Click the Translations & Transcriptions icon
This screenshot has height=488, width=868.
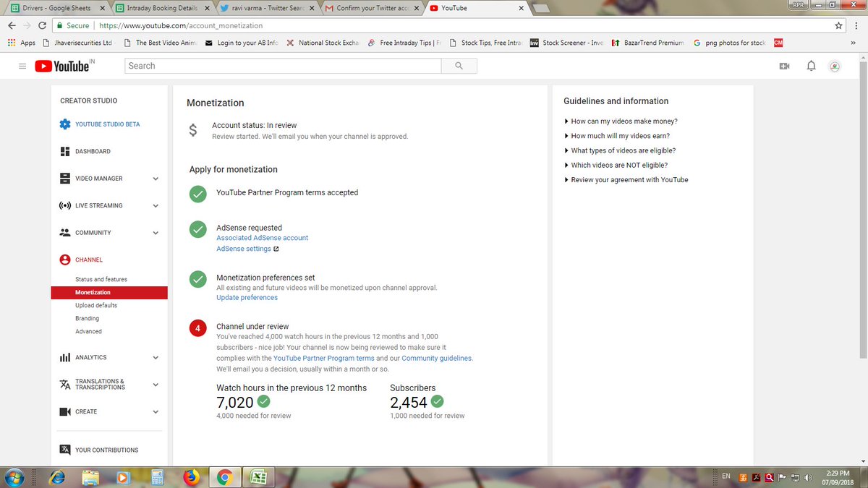click(x=65, y=384)
